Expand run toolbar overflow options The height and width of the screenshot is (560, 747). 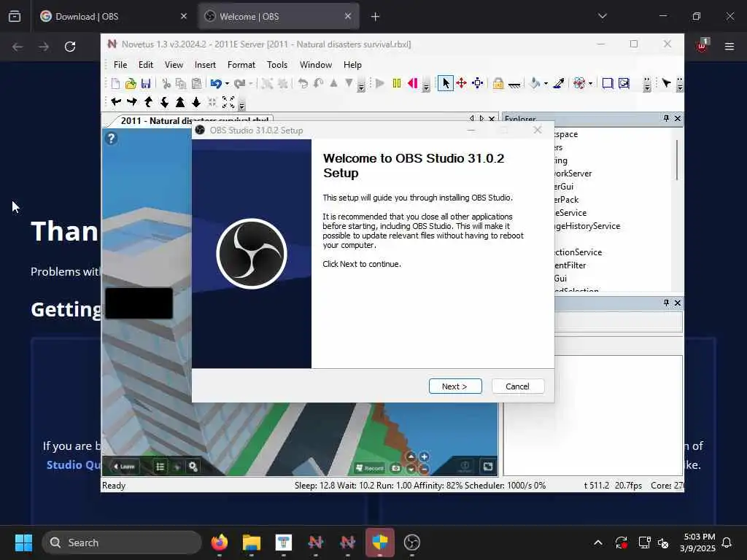point(426,85)
